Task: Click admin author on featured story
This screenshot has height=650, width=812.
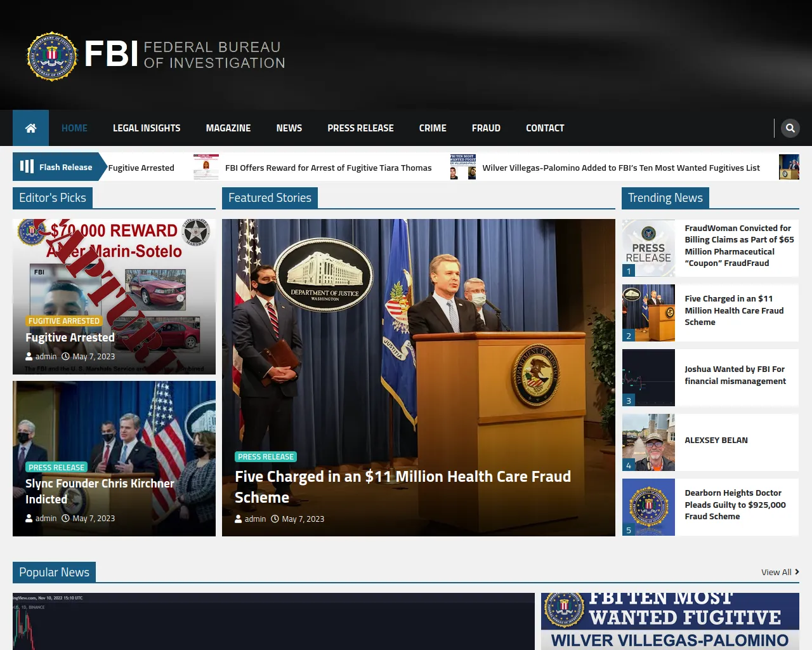Action: tap(255, 519)
